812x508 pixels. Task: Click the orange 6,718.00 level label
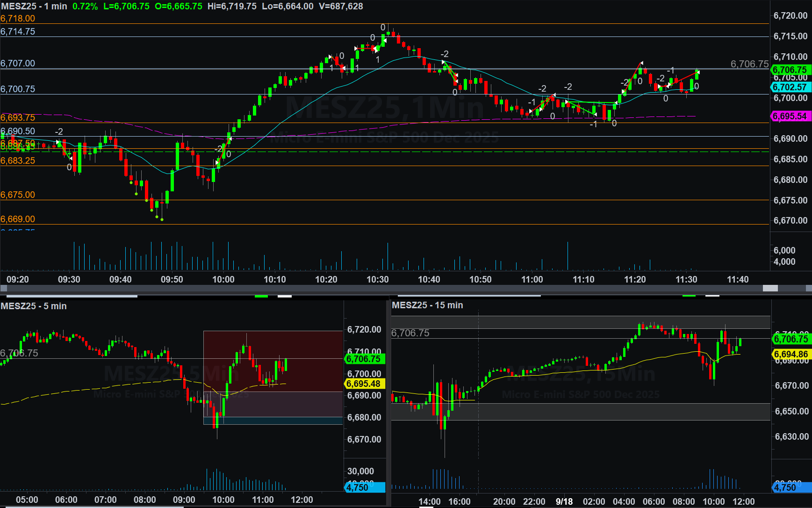[18, 19]
